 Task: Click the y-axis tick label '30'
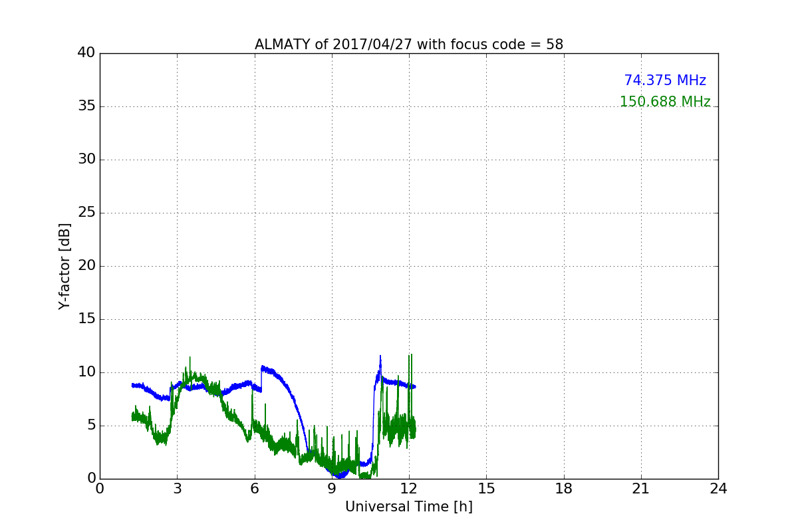(86, 160)
